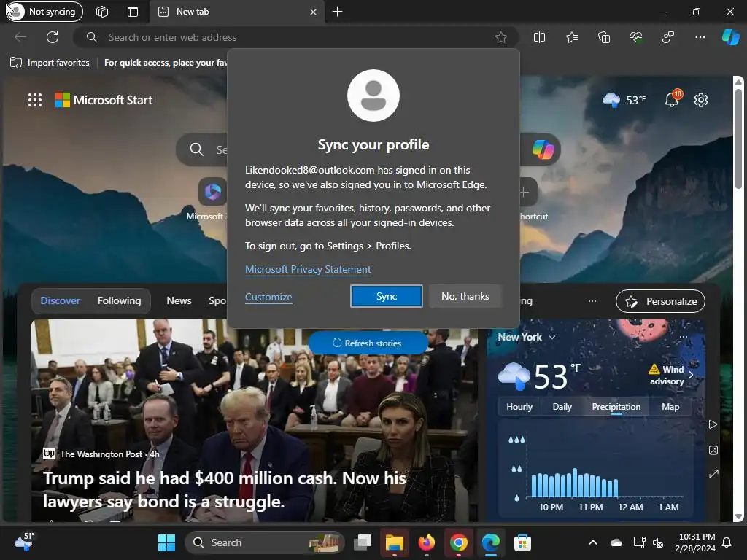Click the Sync button
747x560 pixels.
click(387, 296)
